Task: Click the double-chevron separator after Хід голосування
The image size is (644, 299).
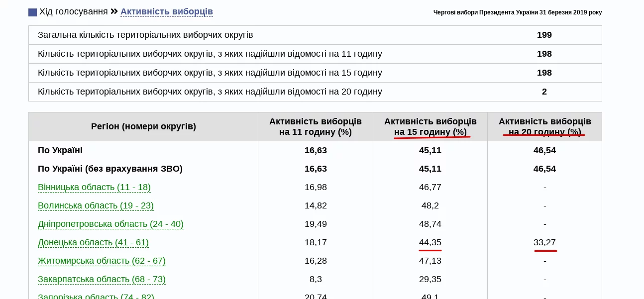Action: pyautogui.click(x=113, y=11)
